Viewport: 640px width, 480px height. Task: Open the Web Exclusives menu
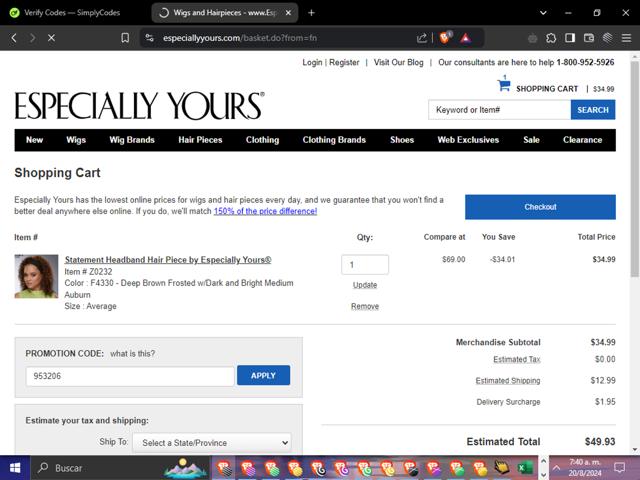pyautogui.click(x=468, y=140)
